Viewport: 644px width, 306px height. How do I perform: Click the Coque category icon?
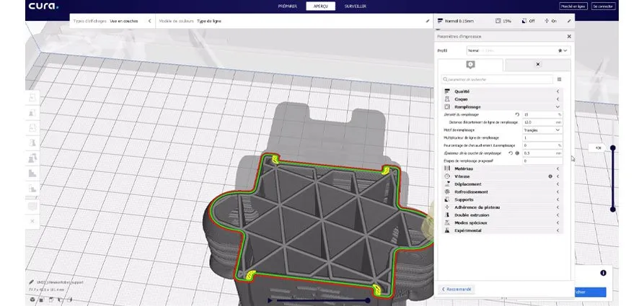point(447,99)
